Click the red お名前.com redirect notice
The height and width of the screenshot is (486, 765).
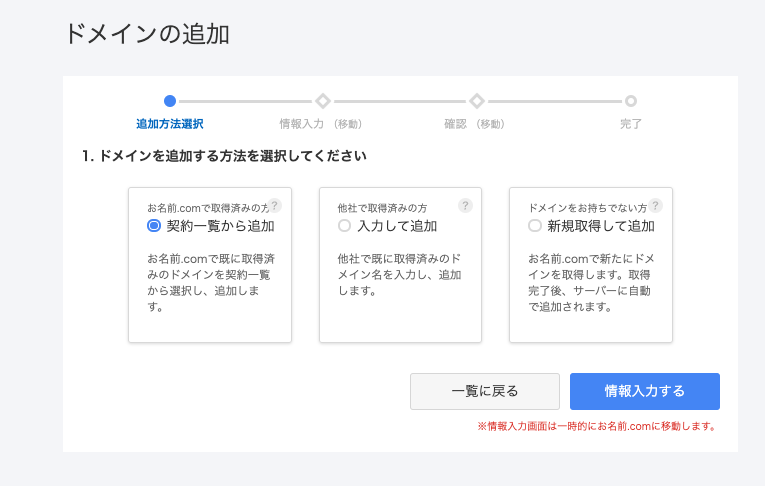coord(598,426)
